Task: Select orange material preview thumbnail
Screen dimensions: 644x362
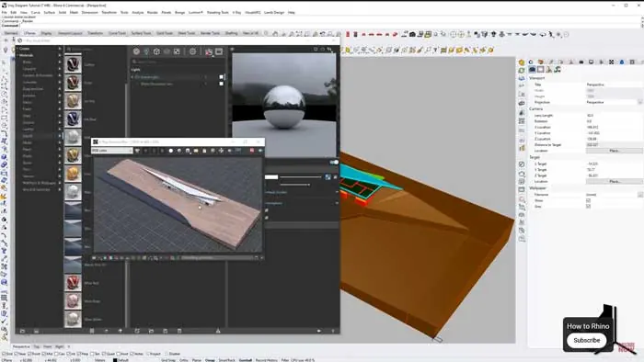Action: pos(73,174)
